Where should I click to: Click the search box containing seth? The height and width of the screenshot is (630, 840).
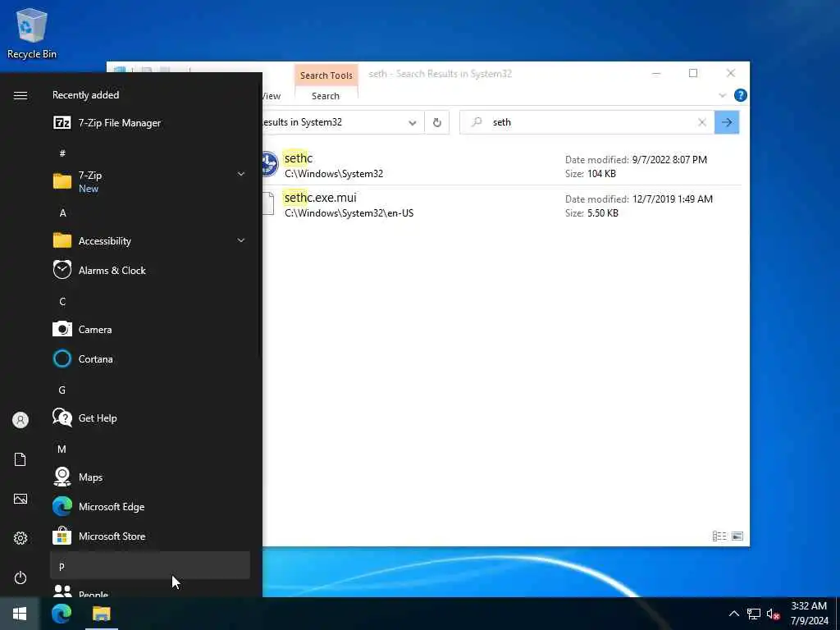(587, 122)
